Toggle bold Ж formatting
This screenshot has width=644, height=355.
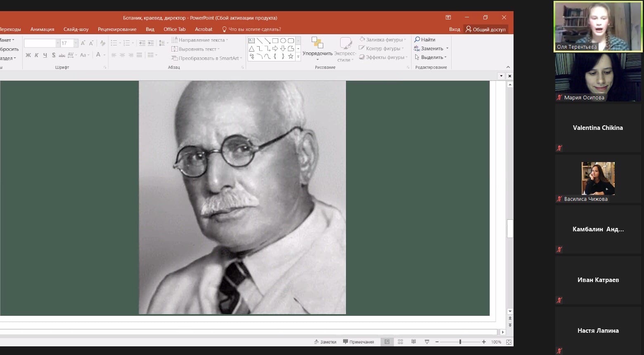[x=28, y=55]
